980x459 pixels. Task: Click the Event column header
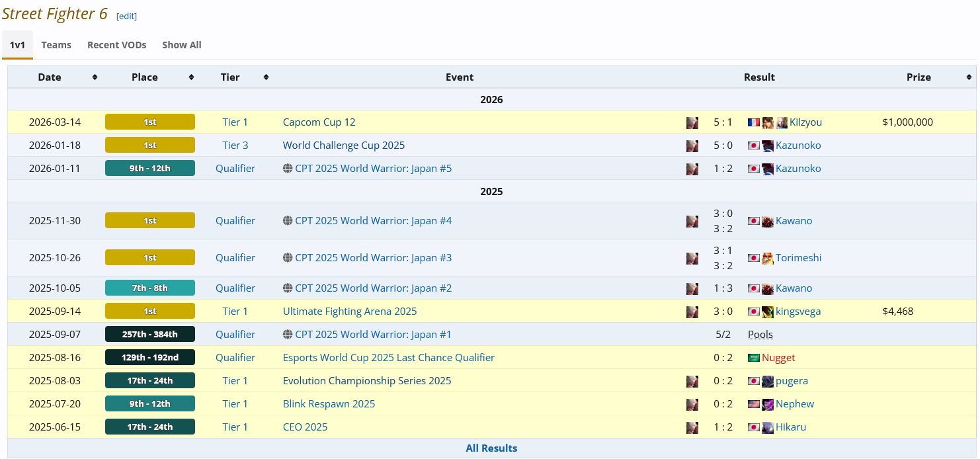tap(460, 77)
